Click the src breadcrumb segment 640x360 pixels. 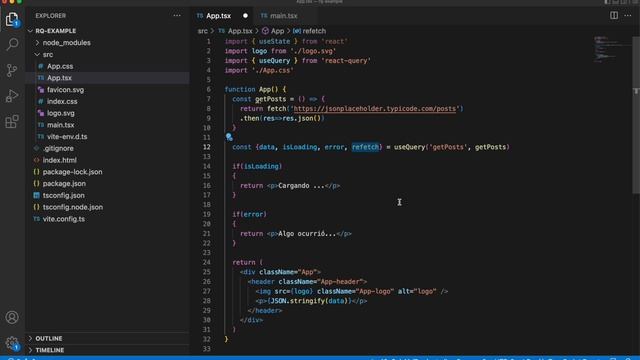click(202, 31)
